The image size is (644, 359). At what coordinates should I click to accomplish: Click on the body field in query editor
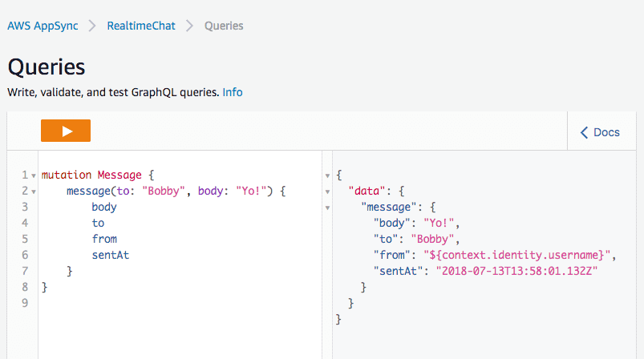(x=103, y=207)
